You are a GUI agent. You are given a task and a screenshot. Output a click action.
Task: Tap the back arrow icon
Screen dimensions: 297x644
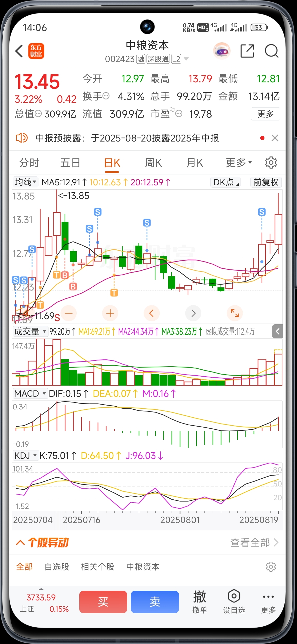(19, 51)
